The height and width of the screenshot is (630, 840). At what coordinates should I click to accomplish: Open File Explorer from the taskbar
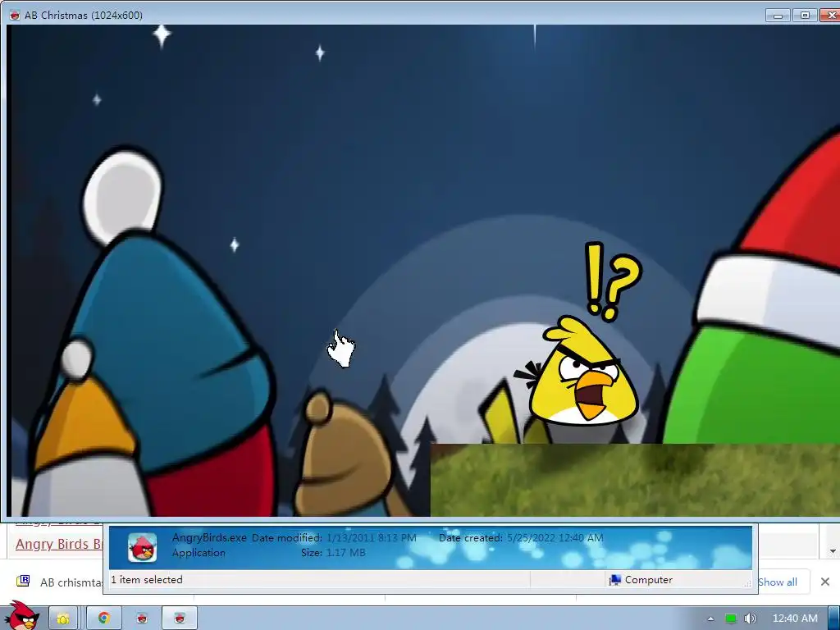pyautogui.click(x=63, y=619)
